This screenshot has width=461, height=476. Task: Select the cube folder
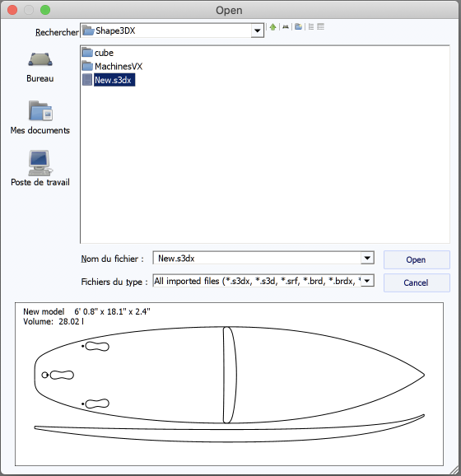pos(98,53)
